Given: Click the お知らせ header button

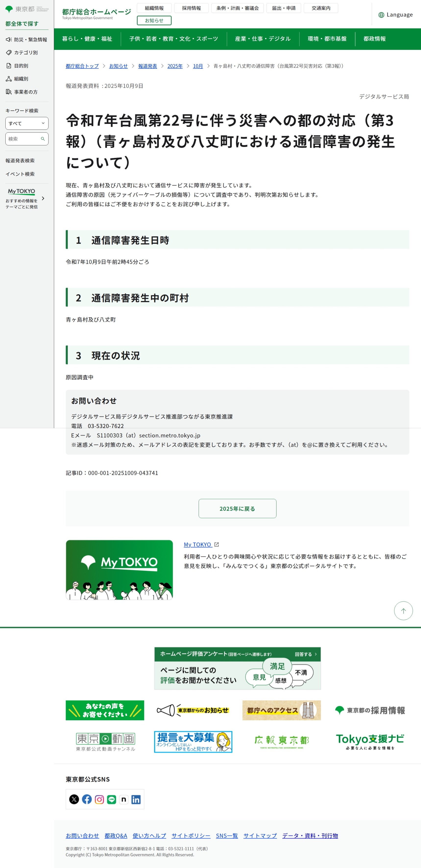Looking at the screenshot, I should [x=154, y=21].
